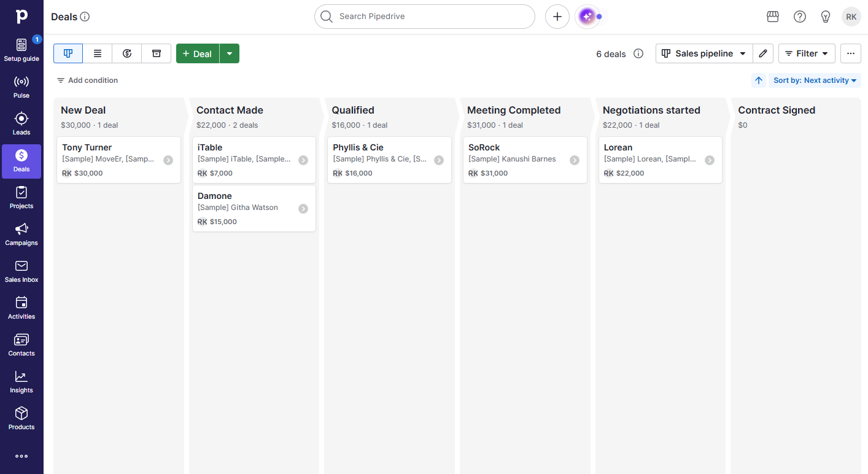Image resolution: width=868 pixels, height=474 pixels.
Task: Open Pulse in sidebar
Action: [21, 87]
